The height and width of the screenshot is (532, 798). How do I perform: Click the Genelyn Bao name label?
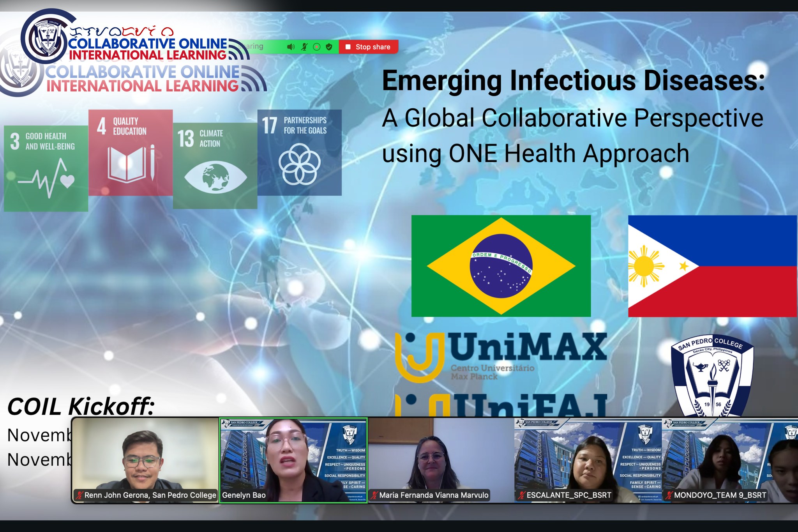[x=244, y=495]
